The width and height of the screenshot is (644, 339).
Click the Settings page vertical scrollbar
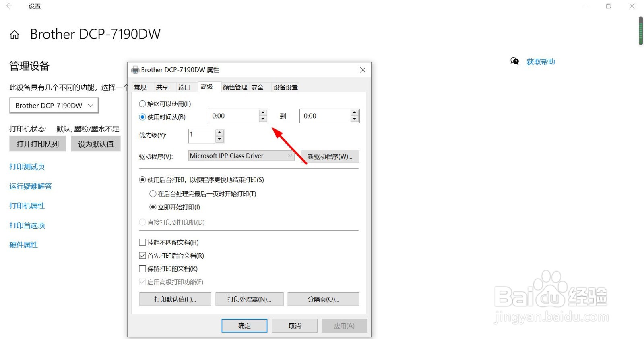(x=641, y=31)
